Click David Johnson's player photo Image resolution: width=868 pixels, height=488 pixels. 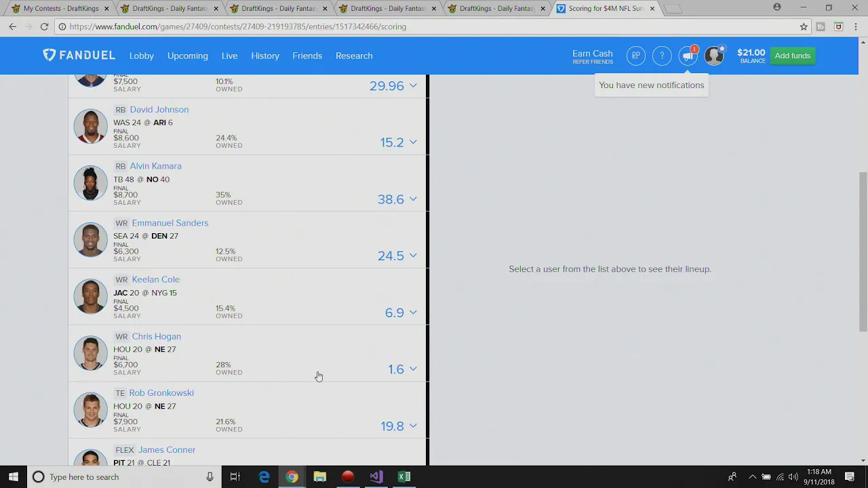coord(91,126)
